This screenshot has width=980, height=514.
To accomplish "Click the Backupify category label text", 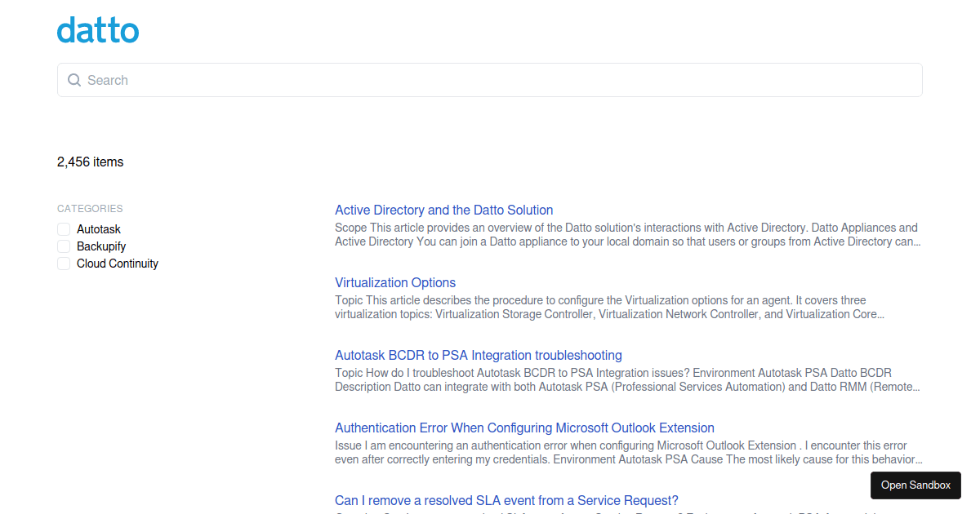I will click(x=101, y=246).
